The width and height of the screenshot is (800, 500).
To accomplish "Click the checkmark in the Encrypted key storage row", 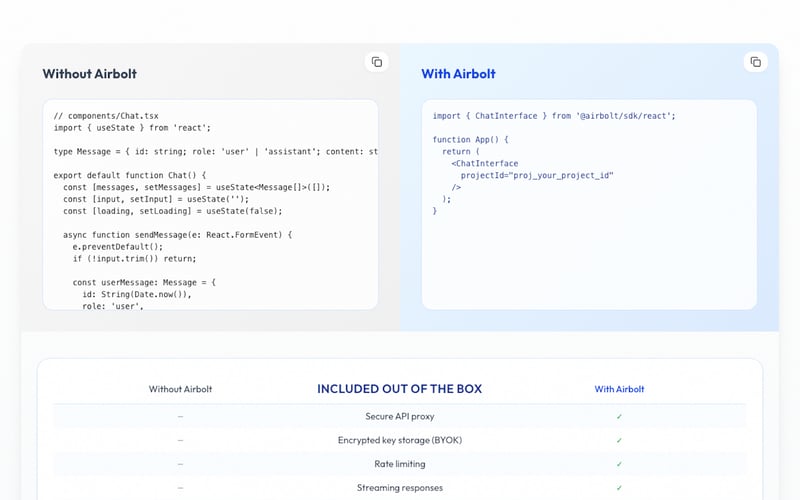I will point(619,440).
